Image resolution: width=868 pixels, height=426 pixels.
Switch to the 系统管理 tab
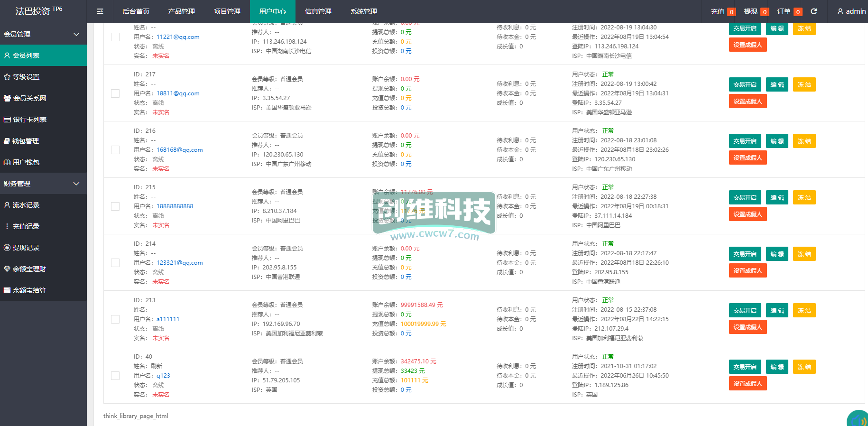coord(363,11)
